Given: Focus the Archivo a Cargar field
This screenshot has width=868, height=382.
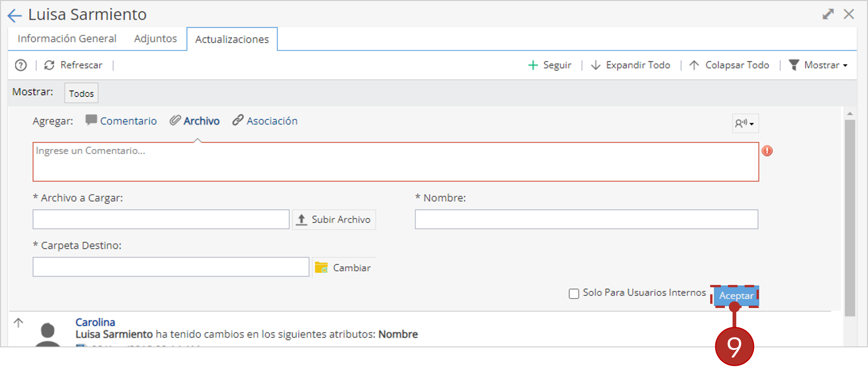Looking at the screenshot, I should tap(161, 219).
